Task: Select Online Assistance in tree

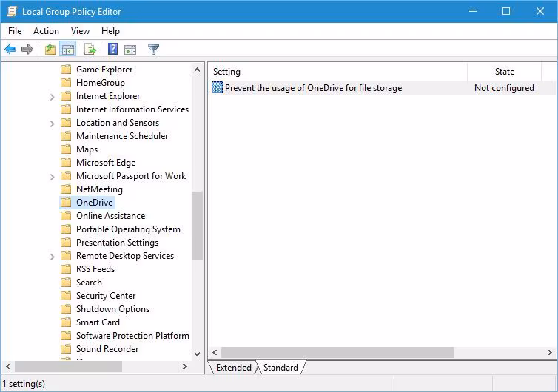Action: click(x=111, y=216)
